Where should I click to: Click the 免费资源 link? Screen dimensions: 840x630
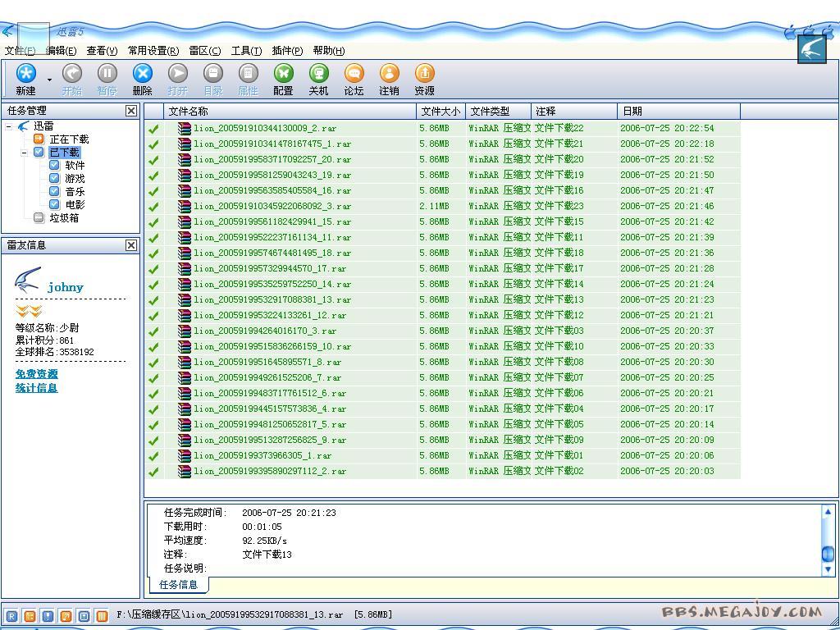pos(36,374)
